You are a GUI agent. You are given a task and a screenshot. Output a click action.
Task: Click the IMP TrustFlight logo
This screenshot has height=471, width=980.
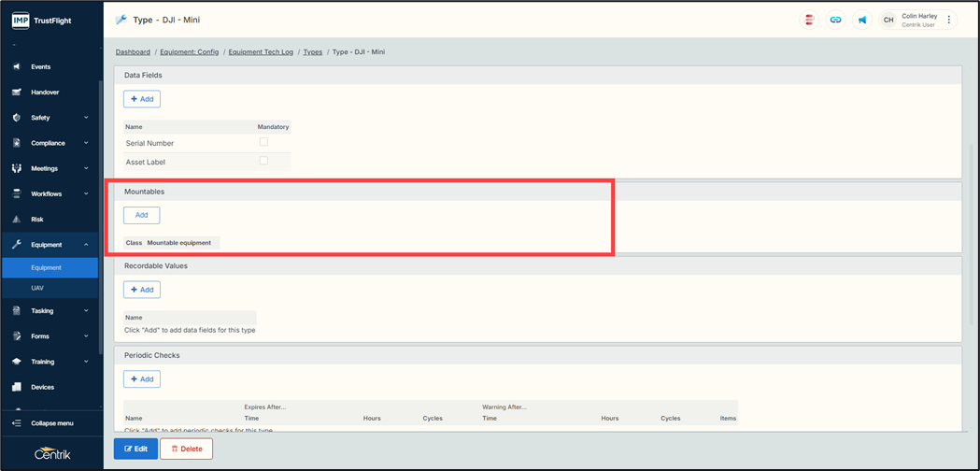point(42,20)
